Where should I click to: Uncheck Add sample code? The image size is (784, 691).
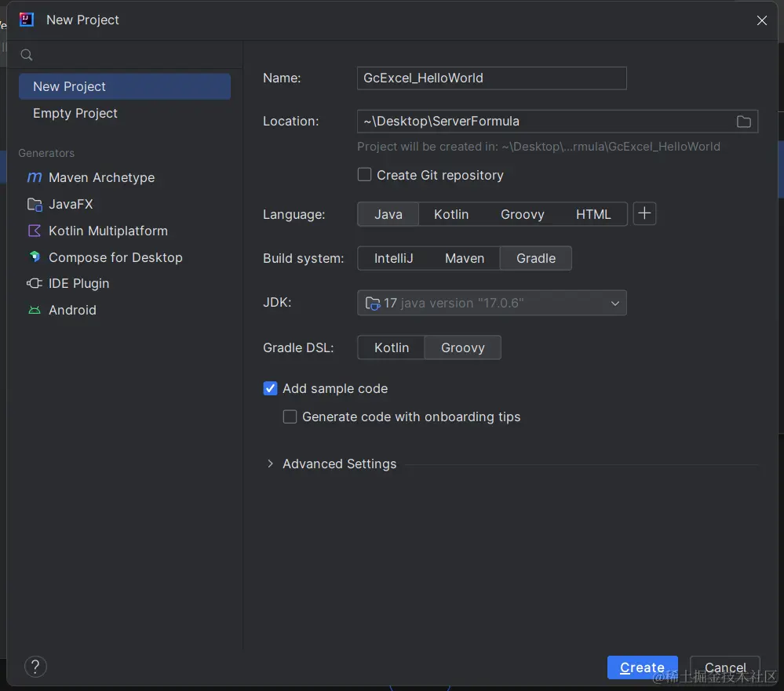coord(270,388)
